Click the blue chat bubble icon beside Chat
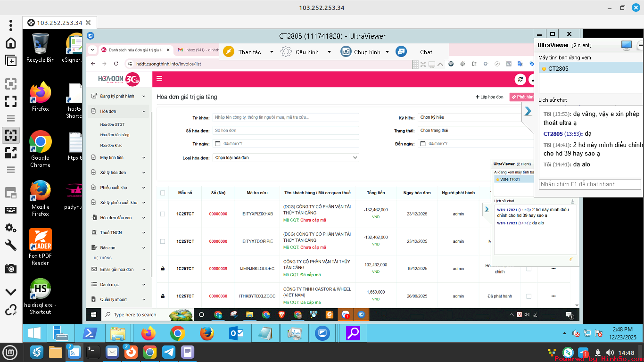Viewport: 644px width, 362px height. tap(401, 52)
